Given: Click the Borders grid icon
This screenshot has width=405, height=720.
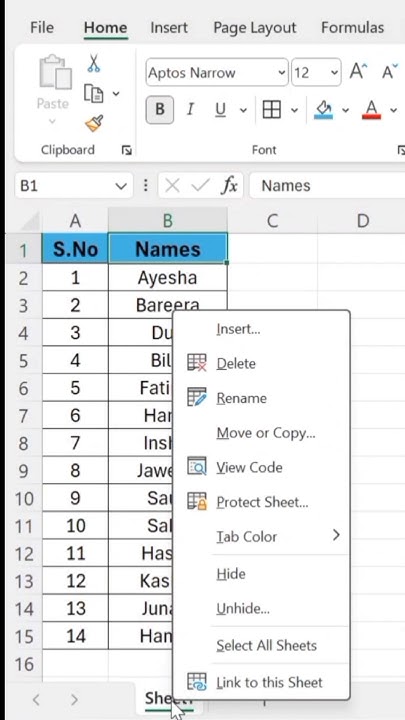Looking at the screenshot, I should pyautogui.click(x=271, y=110).
